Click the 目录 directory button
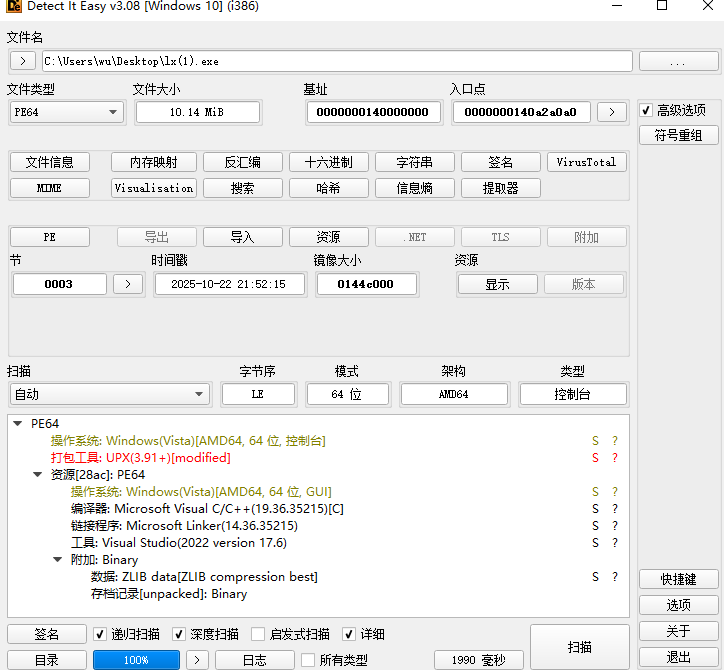This screenshot has height=670, width=724. coord(47,660)
